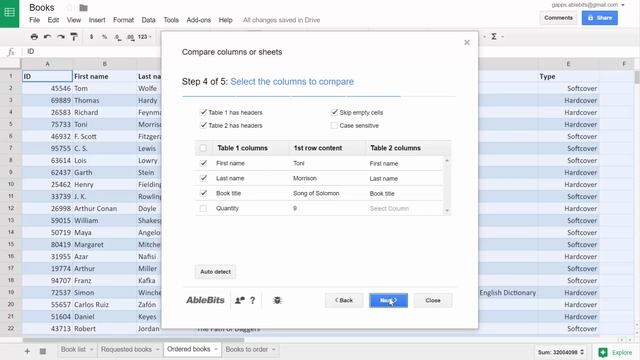Open the AbleBits help question mark
The image size is (640, 360).
tap(253, 300)
